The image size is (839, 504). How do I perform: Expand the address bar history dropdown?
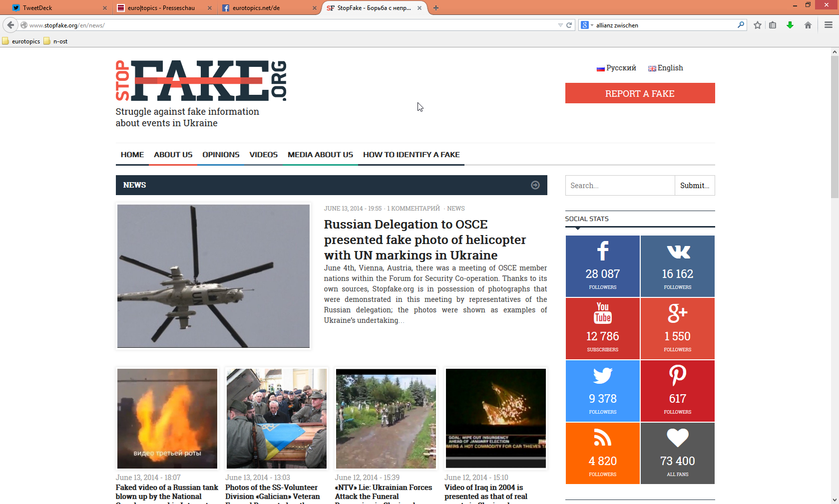coord(560,25)
